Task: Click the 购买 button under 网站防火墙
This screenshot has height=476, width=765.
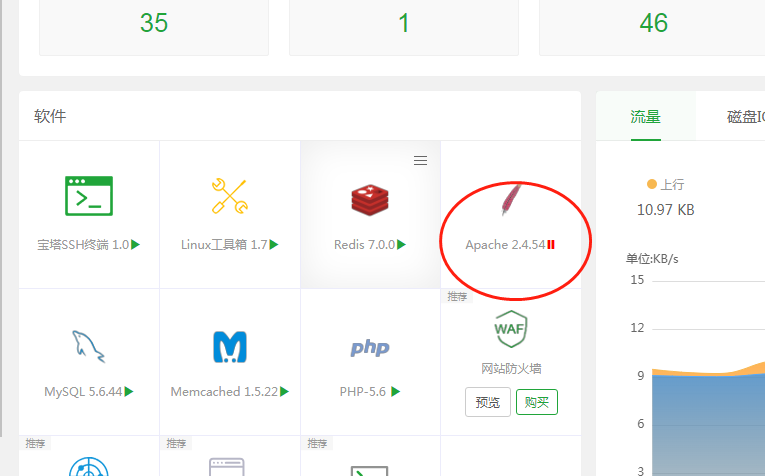Action: (537, 402)
